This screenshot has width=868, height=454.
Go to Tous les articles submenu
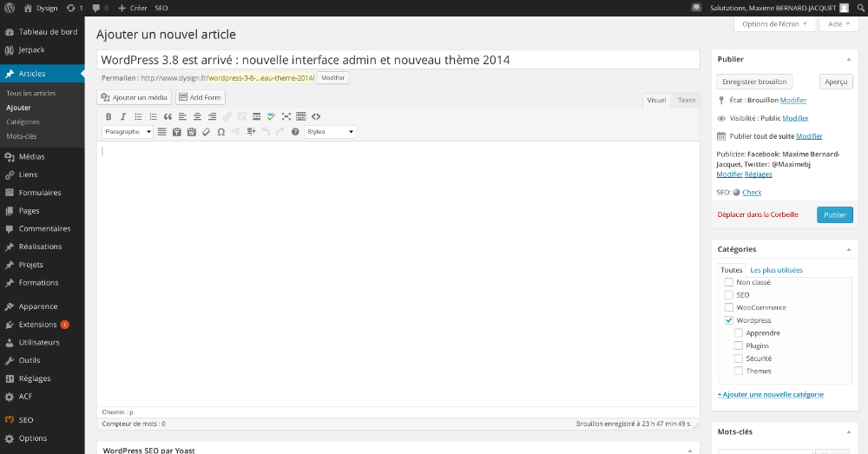pyautogui.click(x=31, y=94)
